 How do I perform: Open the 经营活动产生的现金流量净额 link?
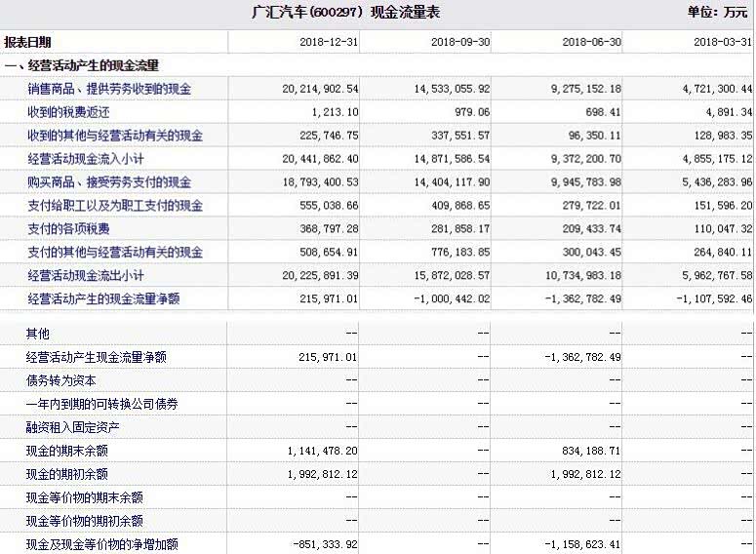point(103,298)
